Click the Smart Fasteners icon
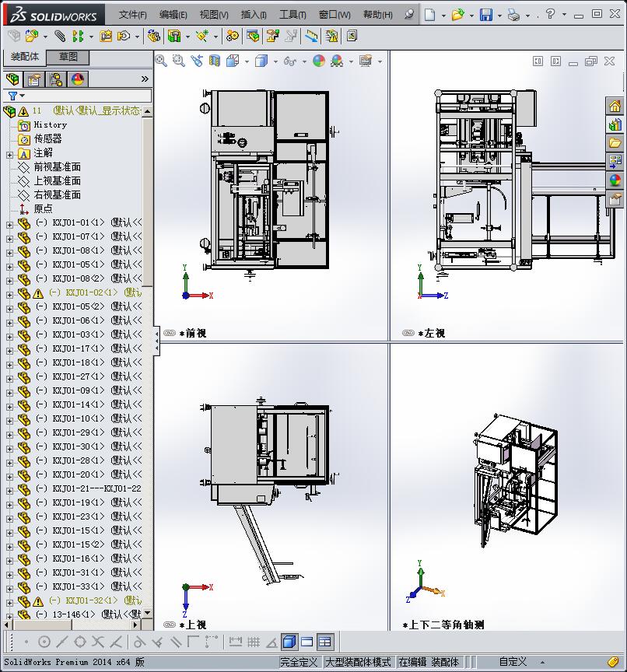Image resolution: width=627 pixels, height=672 pixels. (106, 36)
